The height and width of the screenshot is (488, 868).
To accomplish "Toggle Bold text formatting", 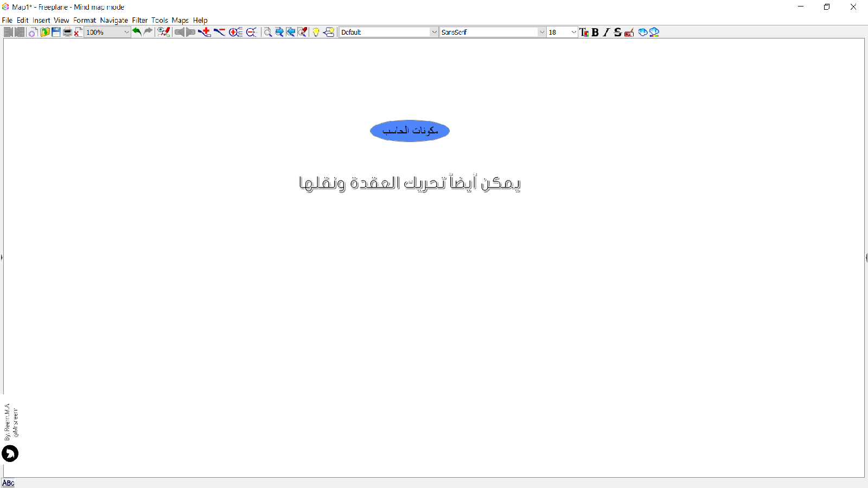I will [595, 33].
